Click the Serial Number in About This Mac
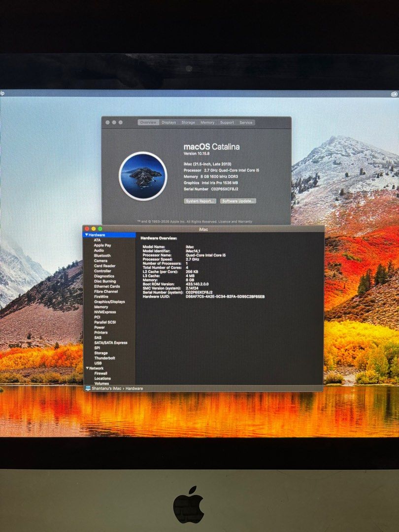This screenshot has height=532, width=399. click(211, 189)
